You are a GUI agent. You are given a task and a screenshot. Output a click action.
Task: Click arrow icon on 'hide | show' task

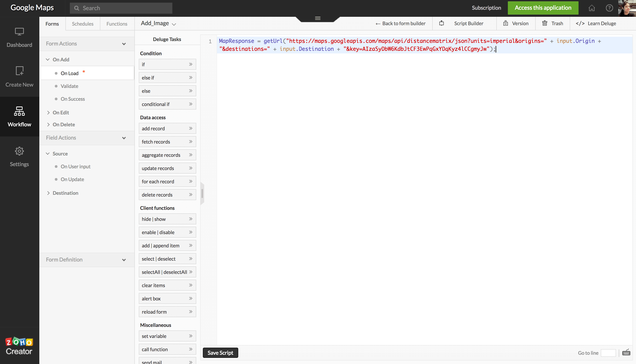click(190, 219)
